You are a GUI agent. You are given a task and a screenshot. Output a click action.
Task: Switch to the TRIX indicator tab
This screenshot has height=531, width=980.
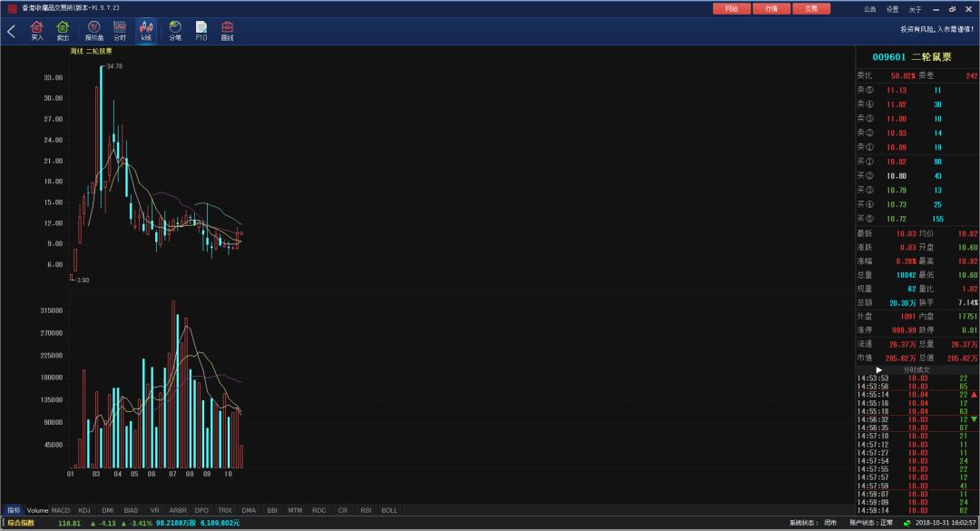coord(224,510)
